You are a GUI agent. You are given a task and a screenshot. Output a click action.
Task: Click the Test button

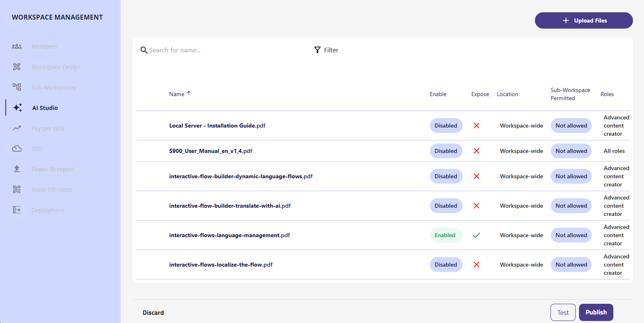click(x=563, y=312)
